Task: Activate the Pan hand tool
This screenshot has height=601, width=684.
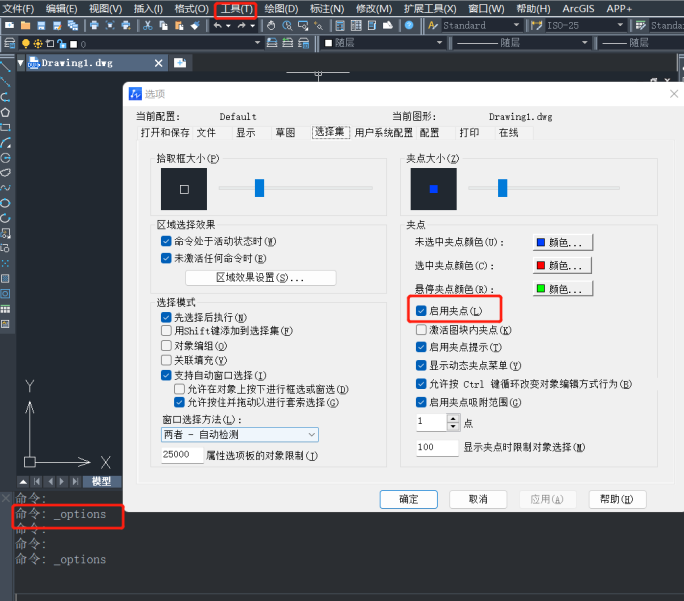Action: (x=271, y=25)
